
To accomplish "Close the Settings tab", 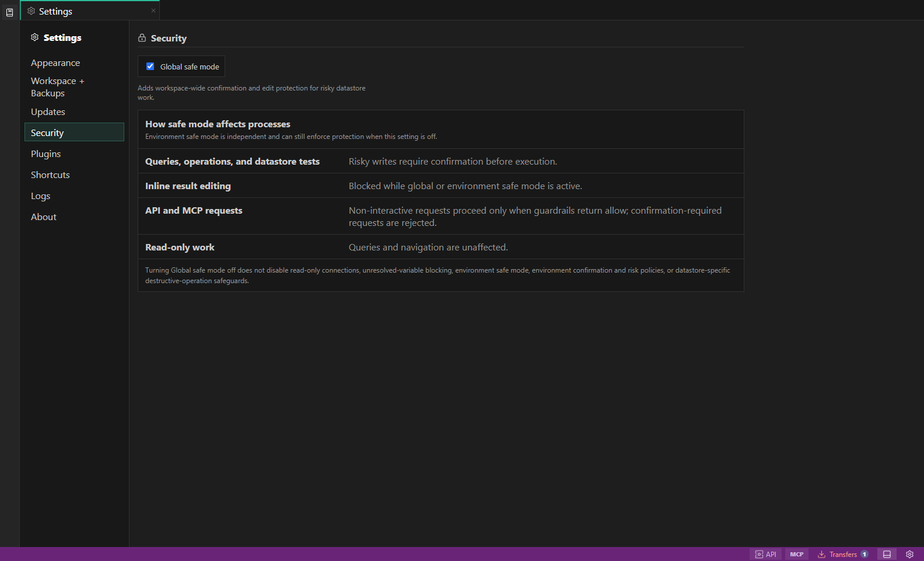I will [153, 11].
